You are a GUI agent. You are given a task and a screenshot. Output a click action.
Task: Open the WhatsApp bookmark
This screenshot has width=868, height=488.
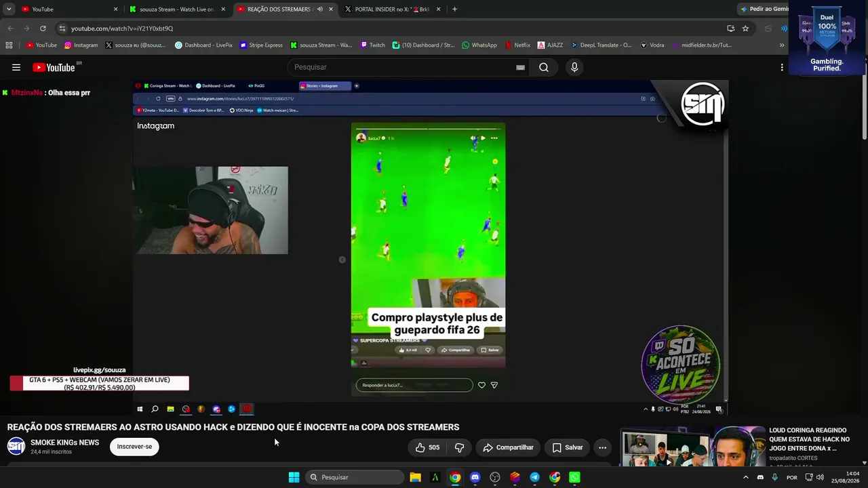click(479, 45)
